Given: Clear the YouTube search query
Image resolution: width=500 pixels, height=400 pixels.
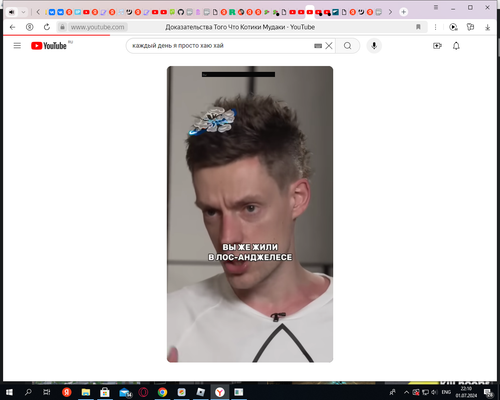Looking at the screenshot, I should tap(329, 46).
